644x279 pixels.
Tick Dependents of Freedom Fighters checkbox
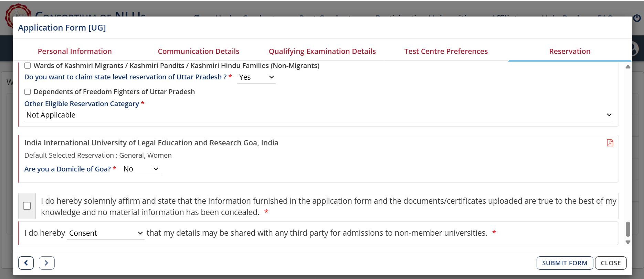coord(28,92)
